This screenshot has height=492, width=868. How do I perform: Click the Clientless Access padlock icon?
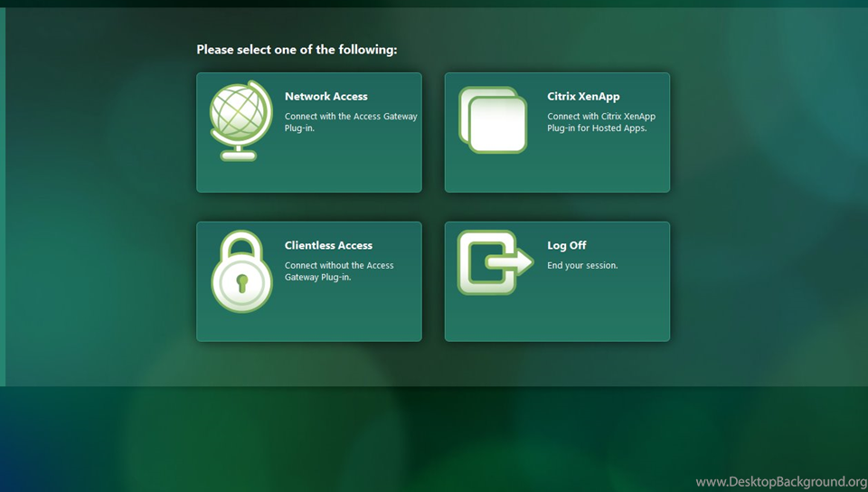pyautogui.click(x=242, y=271)
